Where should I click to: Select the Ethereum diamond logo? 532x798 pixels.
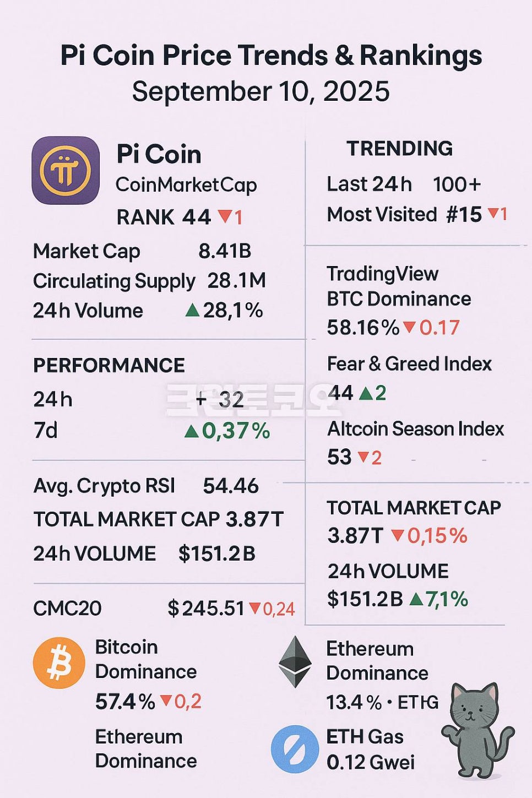tap(295, 661)
